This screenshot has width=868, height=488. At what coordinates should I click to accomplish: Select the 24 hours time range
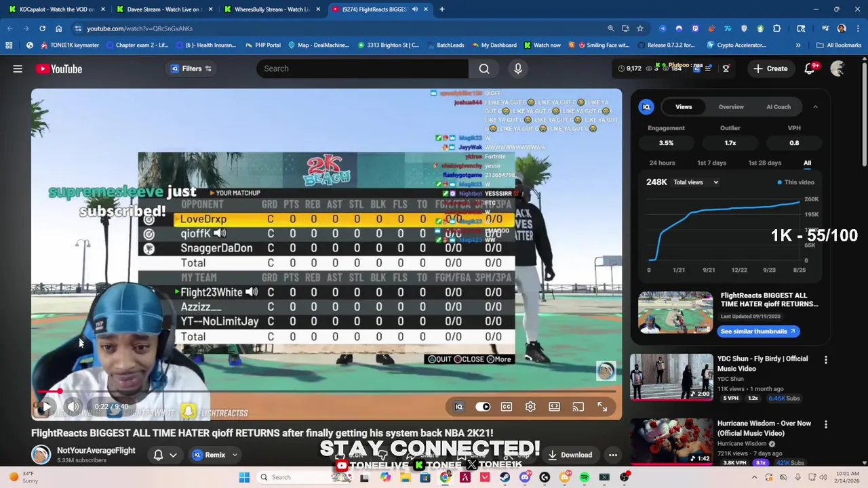tap(662, 163)
